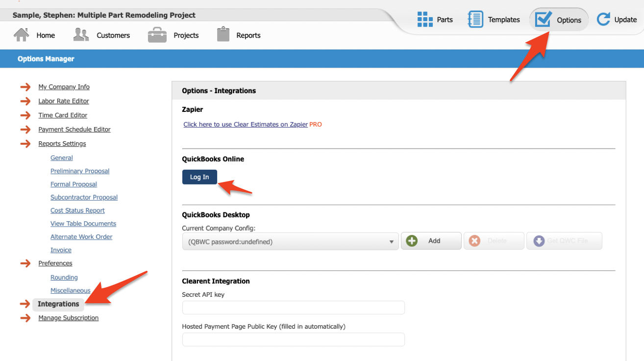Click the Home house icon
The width and height of the screenshot is (644, 361).
[x=22, y=35]
